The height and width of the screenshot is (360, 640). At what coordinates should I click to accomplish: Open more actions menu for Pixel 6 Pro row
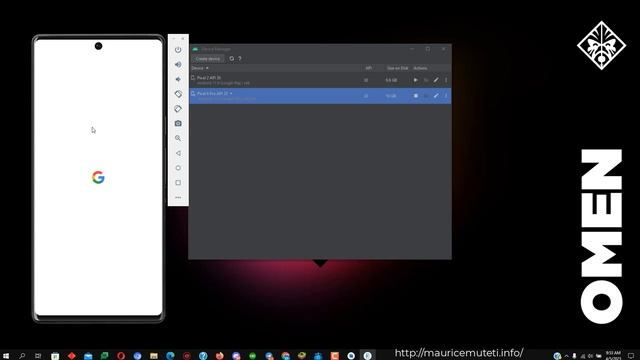click(x=446, y=96)
